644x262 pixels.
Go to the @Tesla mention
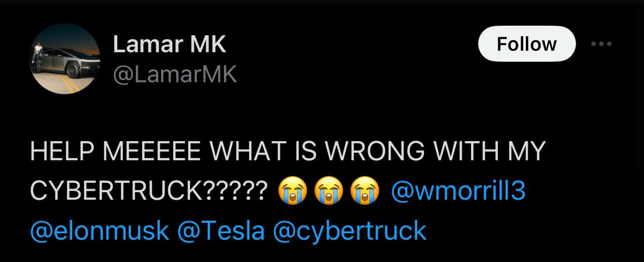click(x=221, y=231)
